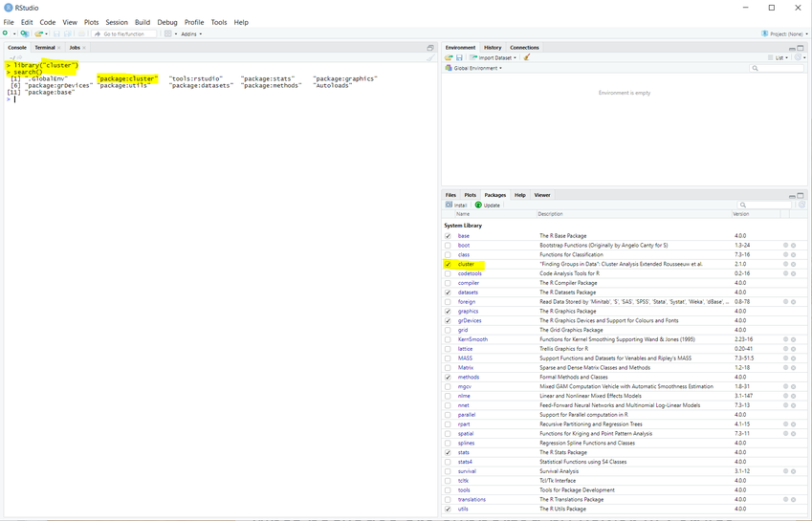Screen dimensions: 812x521
Task: Click the Open File folder icon in main toolbar
Action: (x=38, y=33)
